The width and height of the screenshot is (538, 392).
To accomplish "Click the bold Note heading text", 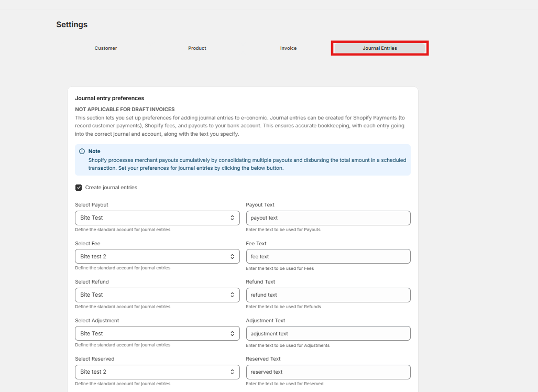I will [94, 151].
